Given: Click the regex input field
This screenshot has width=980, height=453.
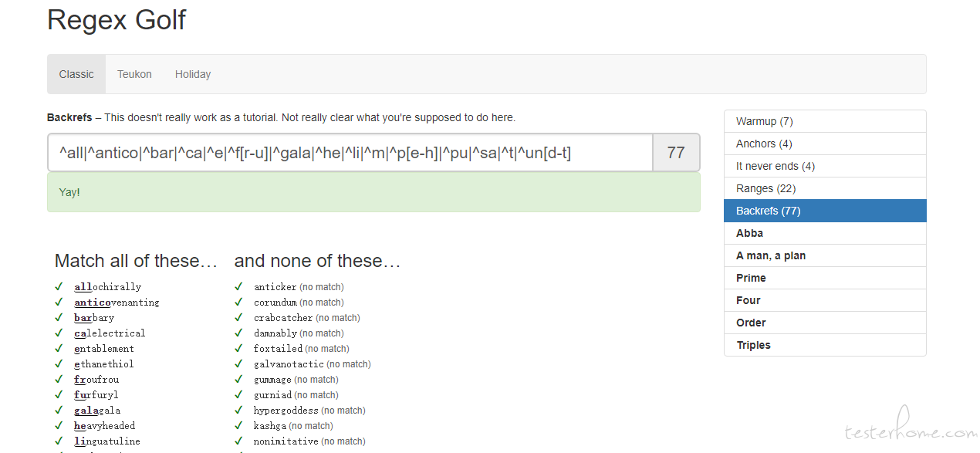Looking at the screenshot, I should coord(350,153).
